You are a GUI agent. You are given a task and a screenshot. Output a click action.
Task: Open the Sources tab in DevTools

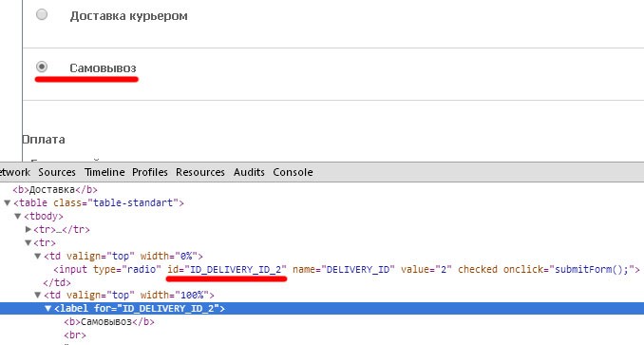[x=57, y=172]
